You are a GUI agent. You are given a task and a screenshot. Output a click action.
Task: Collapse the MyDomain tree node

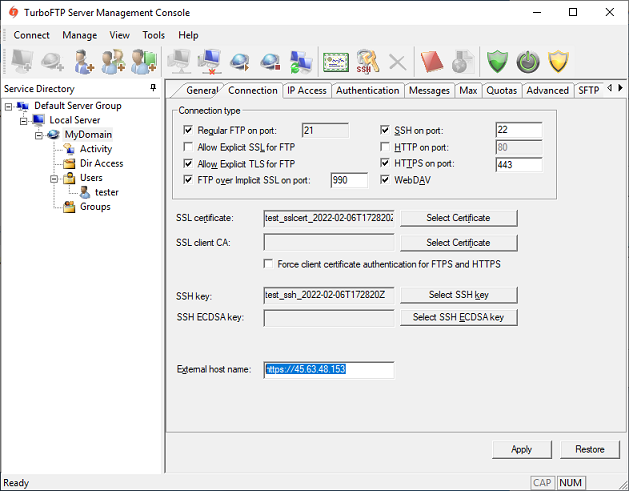pyautogui.click(x=39, y=135)
